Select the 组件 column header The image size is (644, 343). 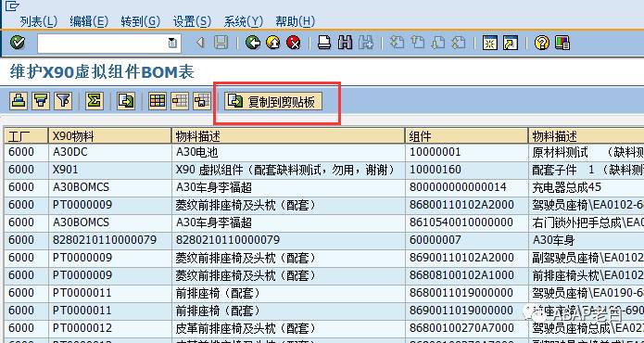tap(466, 135)
